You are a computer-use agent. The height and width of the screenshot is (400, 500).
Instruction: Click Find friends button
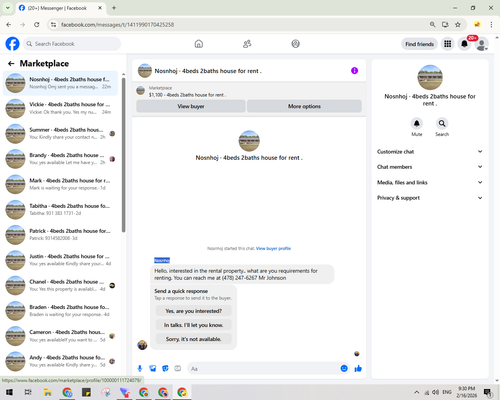point(419,44)
